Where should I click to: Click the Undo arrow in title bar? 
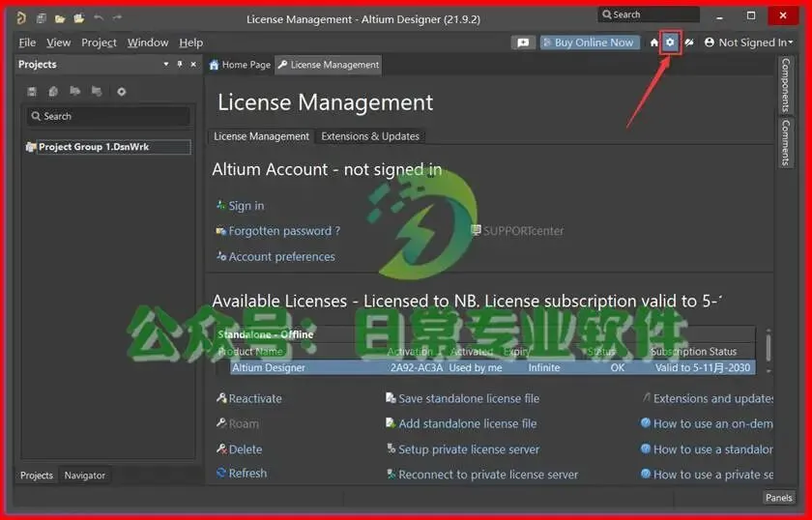tap(99, 18)
